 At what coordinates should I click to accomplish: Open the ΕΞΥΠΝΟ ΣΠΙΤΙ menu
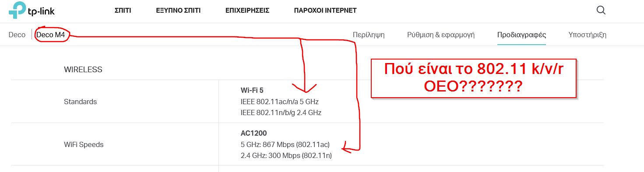(178, 11)
